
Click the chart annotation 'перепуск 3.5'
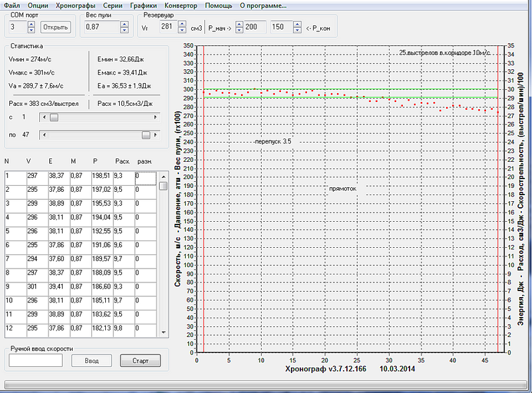273,141
